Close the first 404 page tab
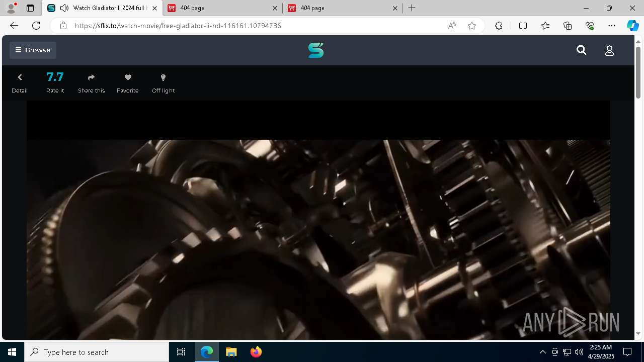This screenshot has width=644, height=362. pos(275,8)
